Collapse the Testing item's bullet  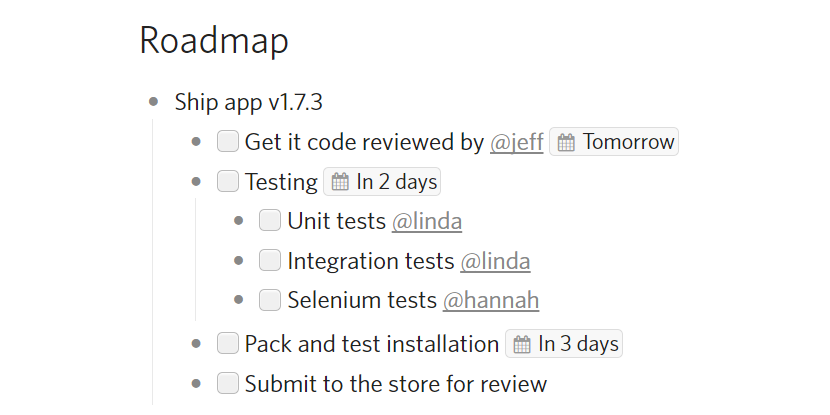click(196, 182)
